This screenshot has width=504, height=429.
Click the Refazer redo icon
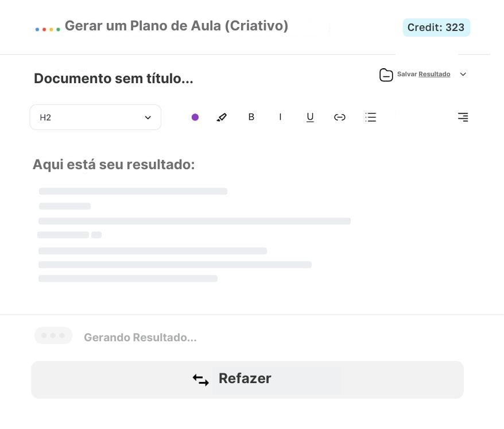pyautogui.click(x=201, y=380)
